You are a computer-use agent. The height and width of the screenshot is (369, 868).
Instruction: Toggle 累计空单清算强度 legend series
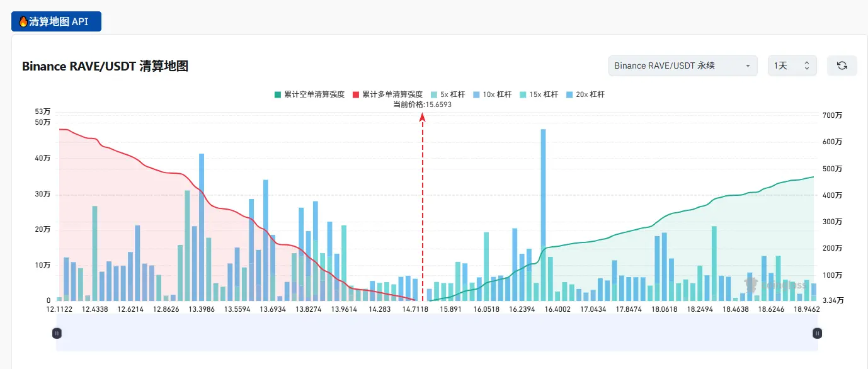(x=309, y=94)
